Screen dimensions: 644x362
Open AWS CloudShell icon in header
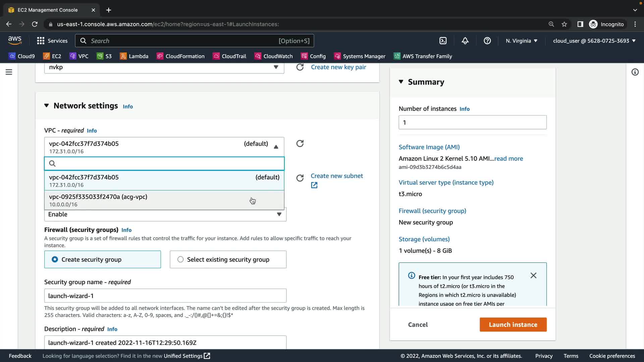(x=443, y=41)
